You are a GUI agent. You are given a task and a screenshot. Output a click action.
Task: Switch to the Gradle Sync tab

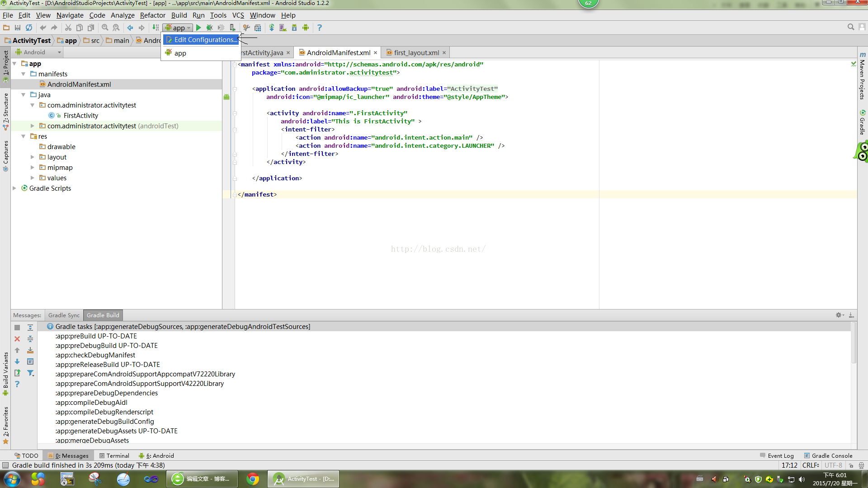(64, 315)
